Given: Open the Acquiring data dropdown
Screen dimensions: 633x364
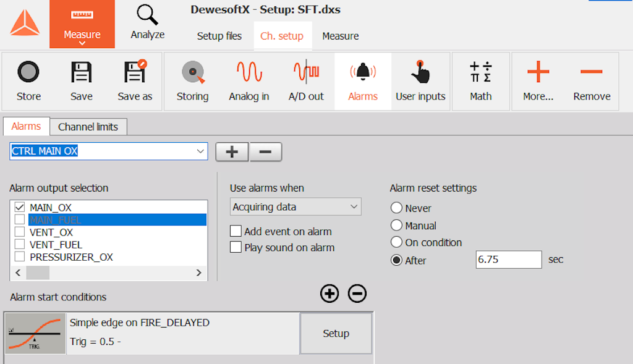Looking at the screenshot, I should [295, 206].
